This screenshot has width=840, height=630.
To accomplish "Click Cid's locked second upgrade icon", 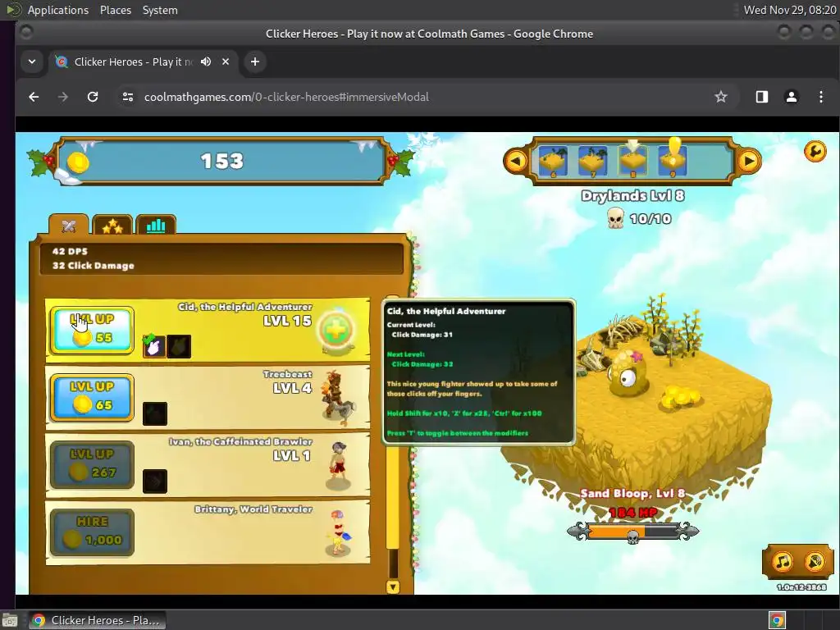I will (179, 346).
